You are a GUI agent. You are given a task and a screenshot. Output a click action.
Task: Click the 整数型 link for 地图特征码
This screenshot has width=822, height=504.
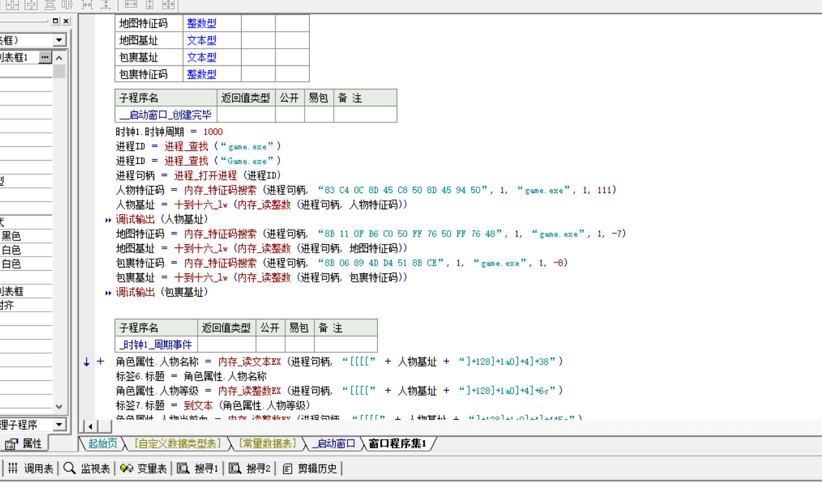coord(201,23)
